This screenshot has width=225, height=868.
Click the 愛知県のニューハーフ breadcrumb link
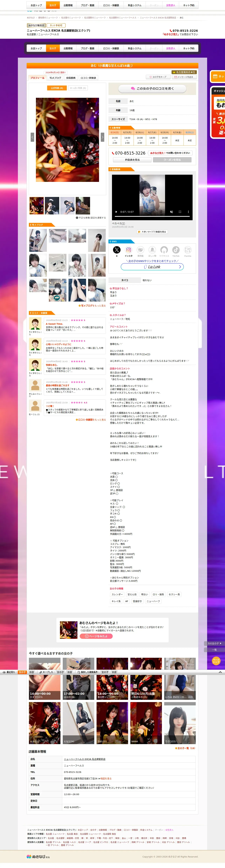coord(48,18)
